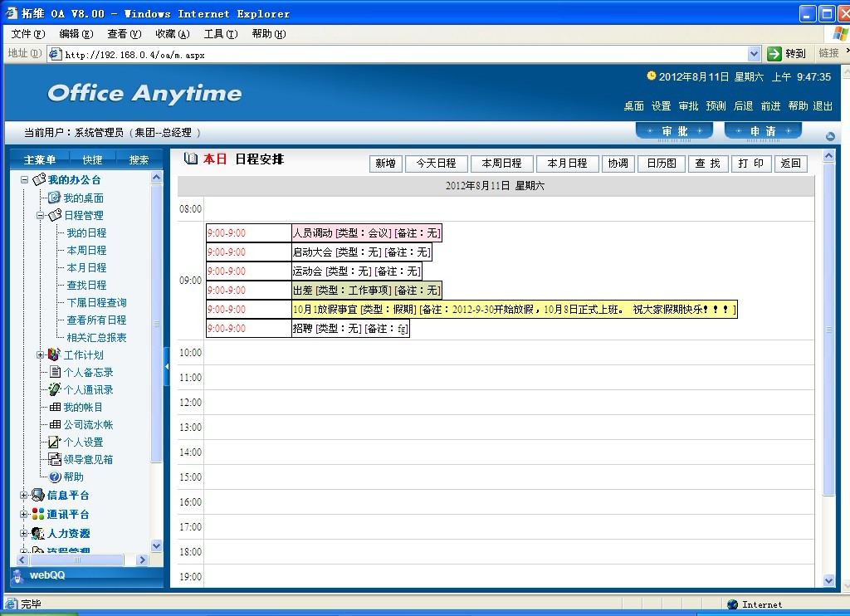Click the 日历图 button
The image size is (850, 616).
coord(662,164)
